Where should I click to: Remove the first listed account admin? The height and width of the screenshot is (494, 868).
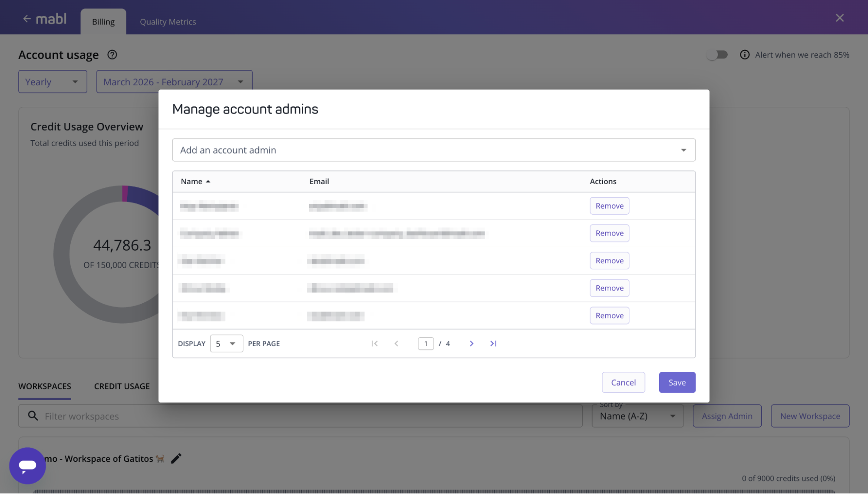point(609,206)
